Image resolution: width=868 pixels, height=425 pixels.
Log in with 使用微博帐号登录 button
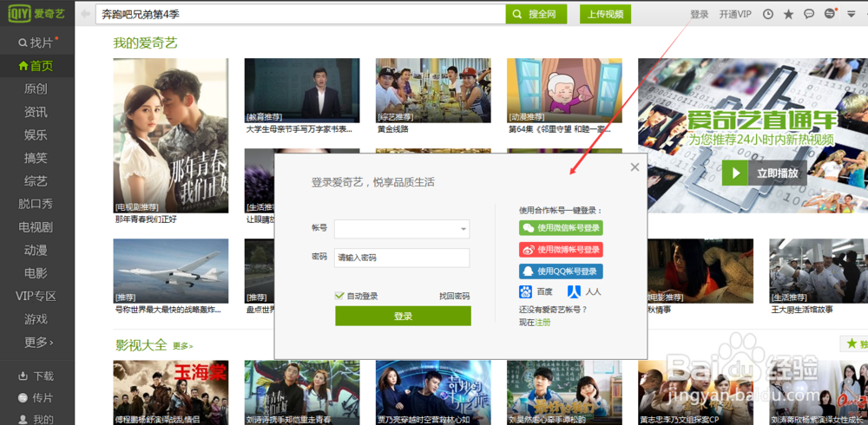(x=561, y=250)
